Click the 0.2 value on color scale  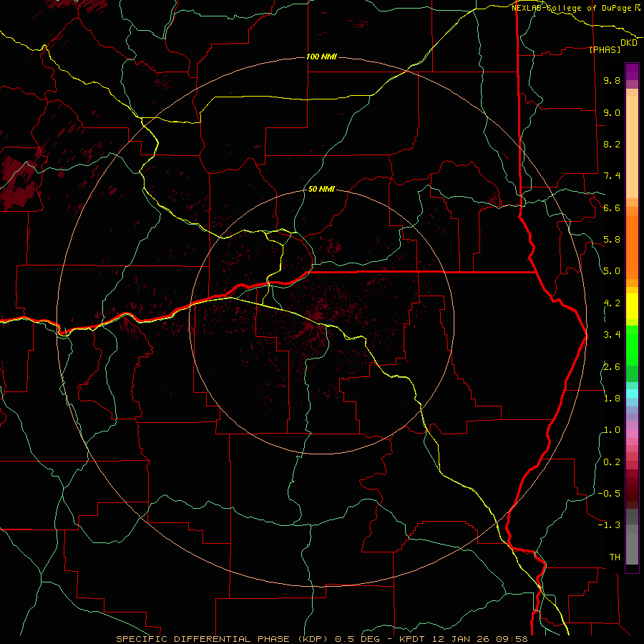pos(612,462)
